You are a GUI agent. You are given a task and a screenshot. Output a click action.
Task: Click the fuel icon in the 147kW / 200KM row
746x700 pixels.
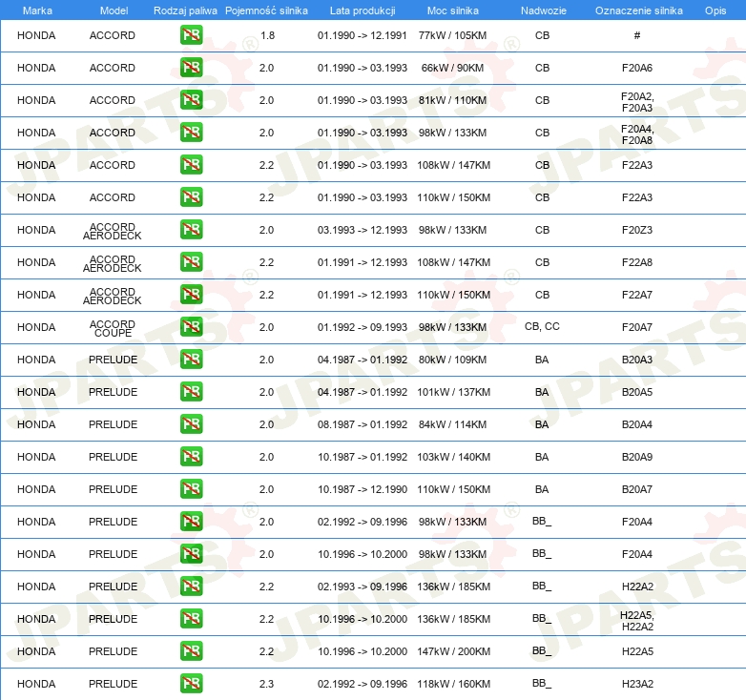[x=191, y=651]
